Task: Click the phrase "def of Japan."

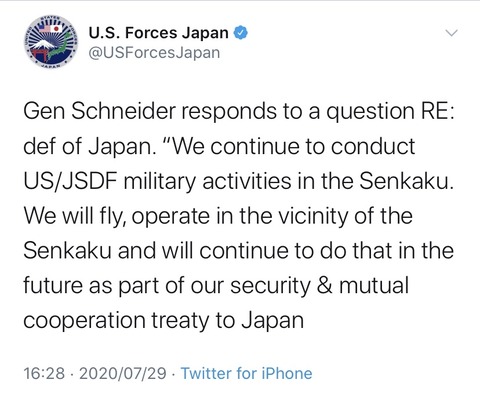Action: click(89, 146)
